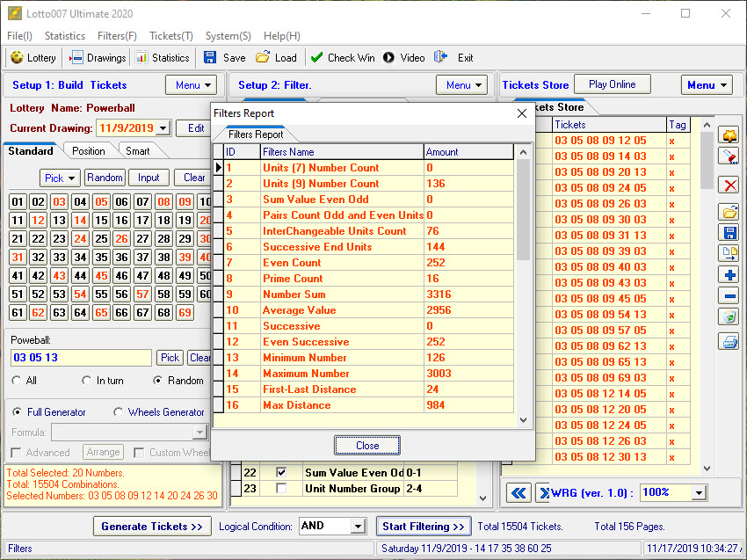The image size is (747, 560).
Task: Open the Tickets Store Menu dropdown
Action: [x=707, y=85]
